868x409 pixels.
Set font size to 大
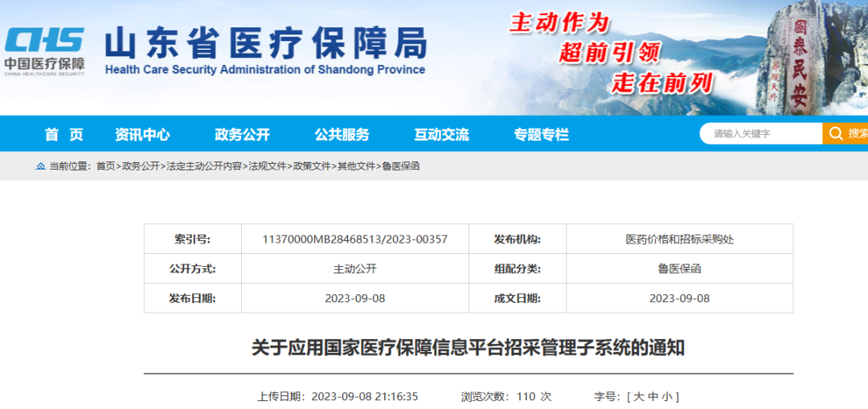coord(638,396)
